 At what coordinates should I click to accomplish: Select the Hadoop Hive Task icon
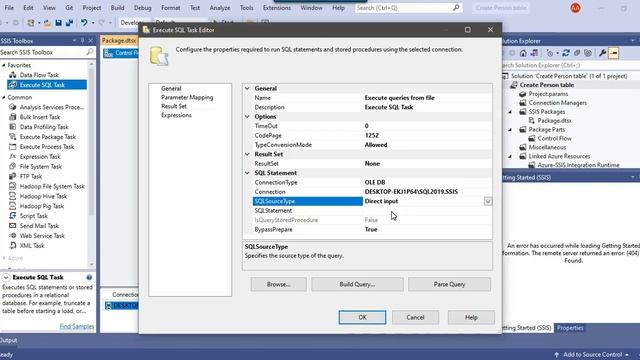coord(13,196)
